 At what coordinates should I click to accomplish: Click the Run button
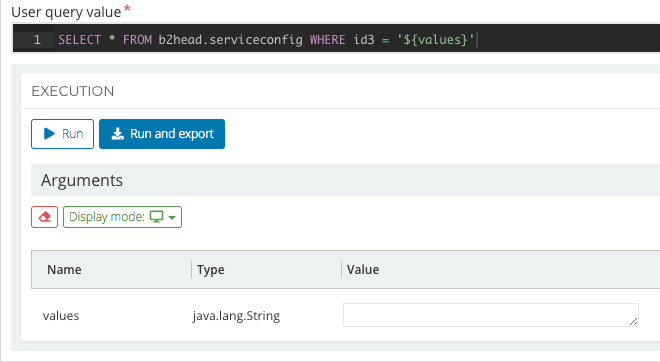pyautogui.click(x=62, y=134)
